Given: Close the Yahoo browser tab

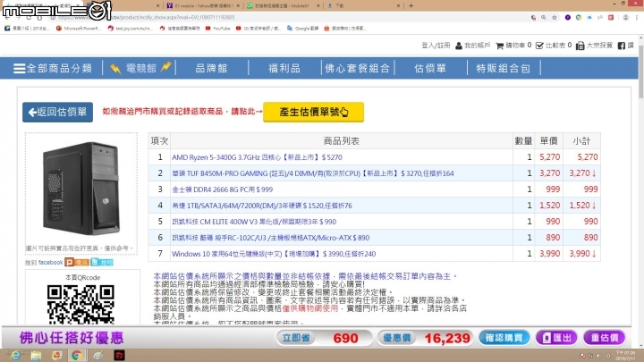Looking at the screenshot, I should pyautogui.click(x=238, y=5).
